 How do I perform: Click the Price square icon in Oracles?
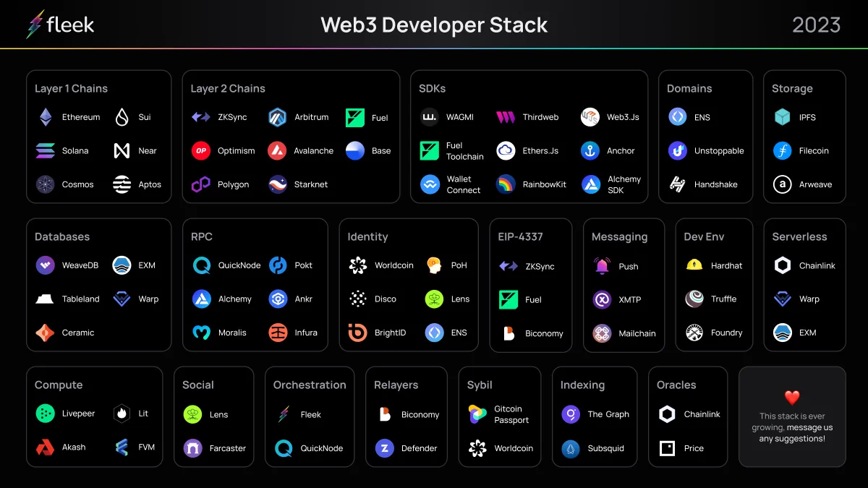coord(667,448)
